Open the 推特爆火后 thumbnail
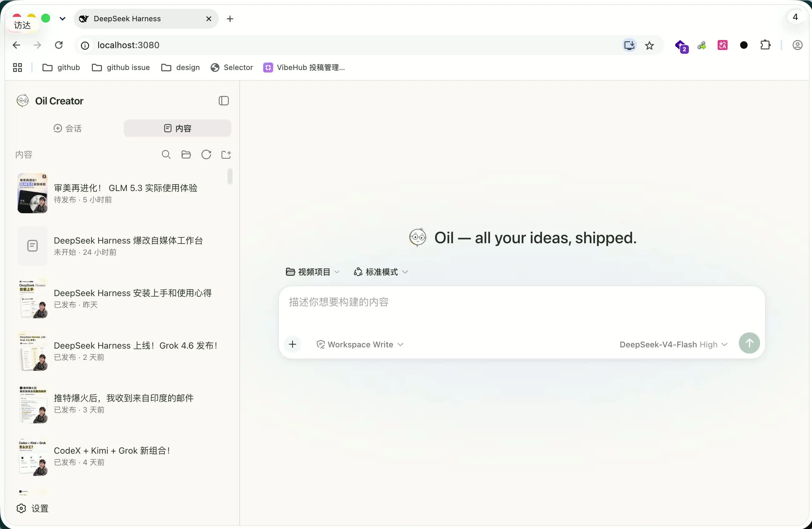 tap(33, 403)
